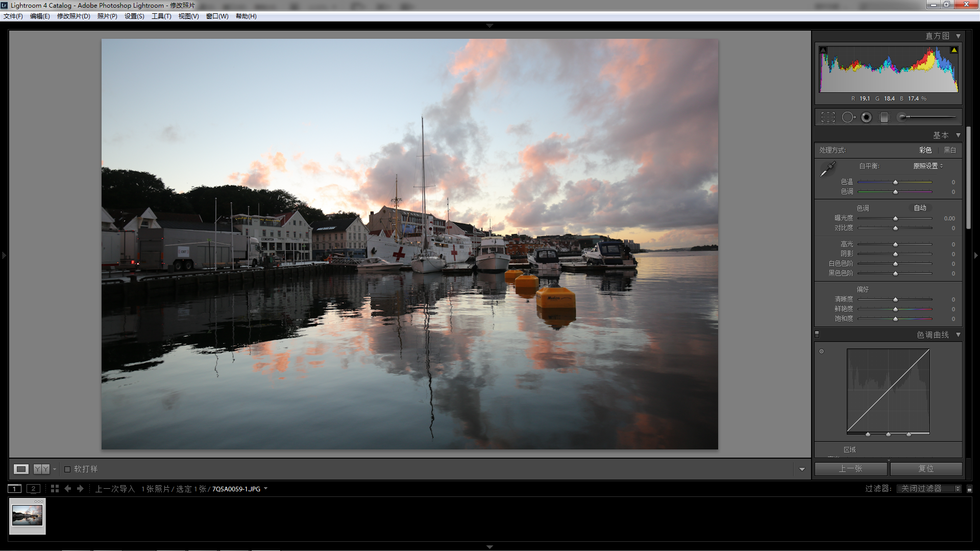Select the Graduated Filter tool

coord(884,117)
